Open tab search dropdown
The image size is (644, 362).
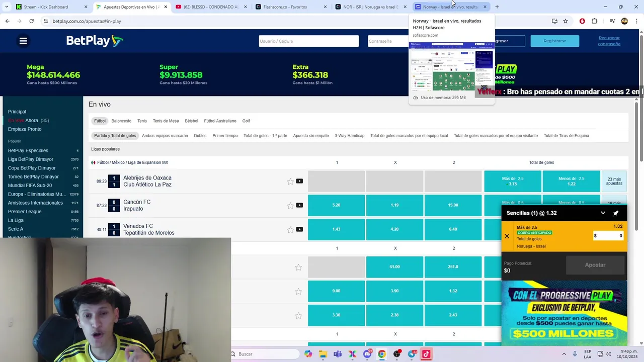pos(6,7)
